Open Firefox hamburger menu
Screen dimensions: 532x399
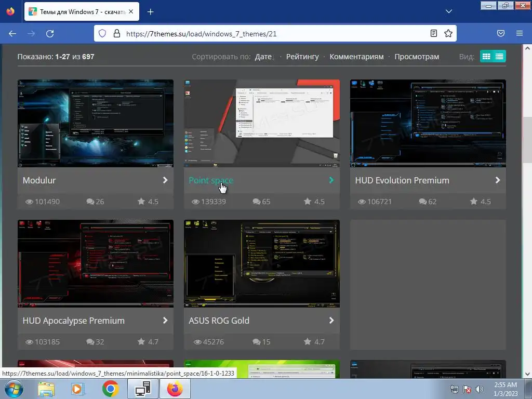520,33
